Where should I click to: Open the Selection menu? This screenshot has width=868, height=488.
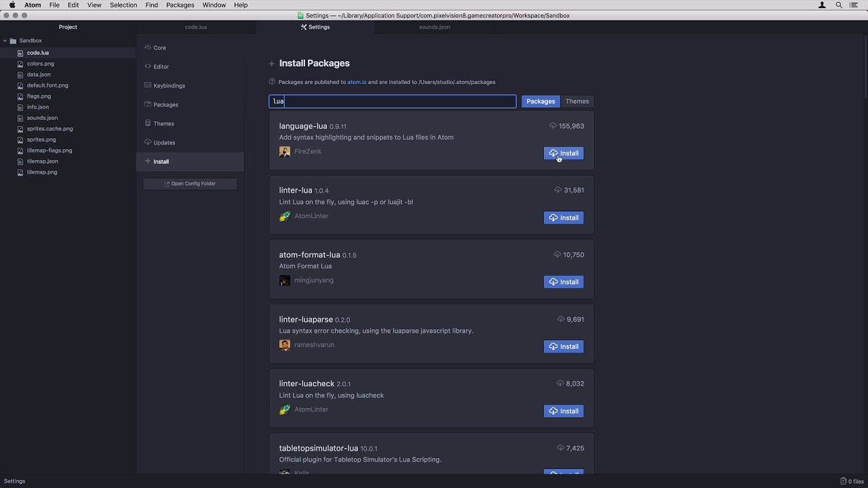(x=123, y=5)
